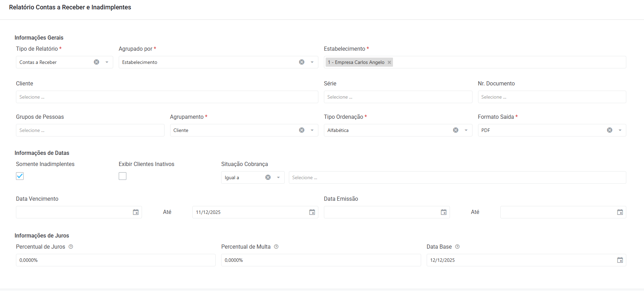Expand the Agrupamento dropdown arrow

point(312,130)
